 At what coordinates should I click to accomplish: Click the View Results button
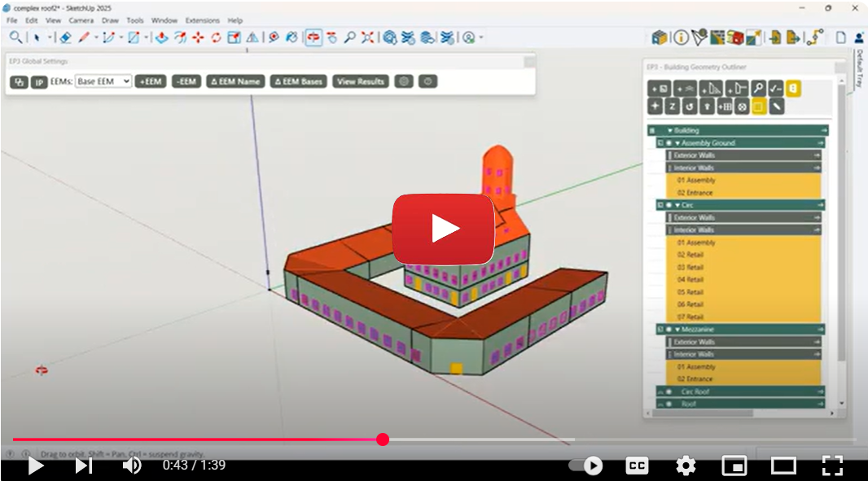pyautogui.click(x=361, y=82)
